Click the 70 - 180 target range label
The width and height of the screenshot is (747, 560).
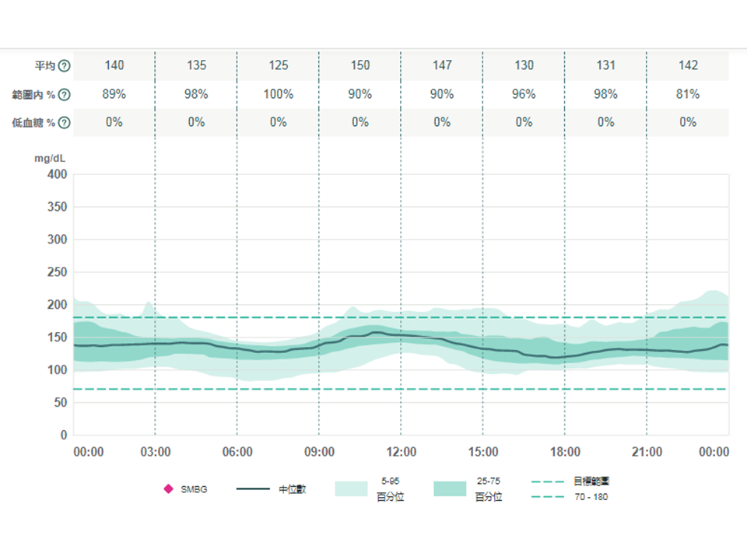pyautogui.click(x=589, y=496)
